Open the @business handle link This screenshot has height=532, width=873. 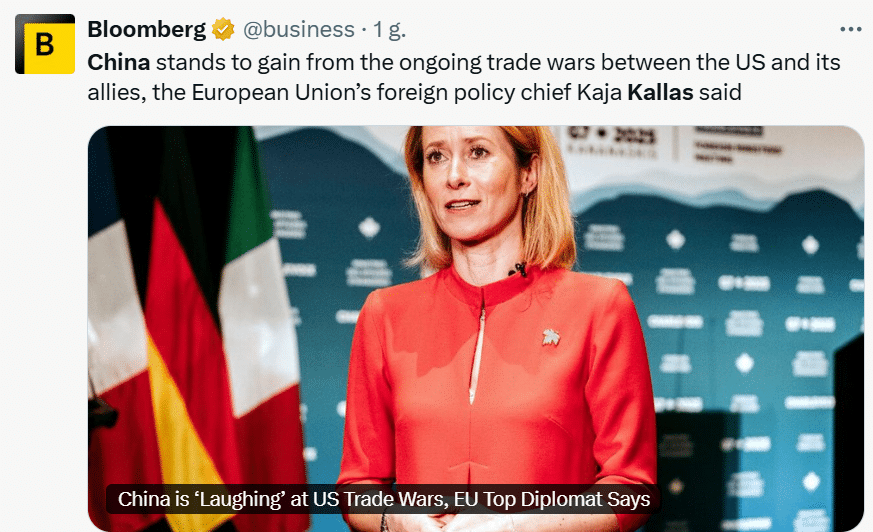pyautogui.click(x=298, y=29)
